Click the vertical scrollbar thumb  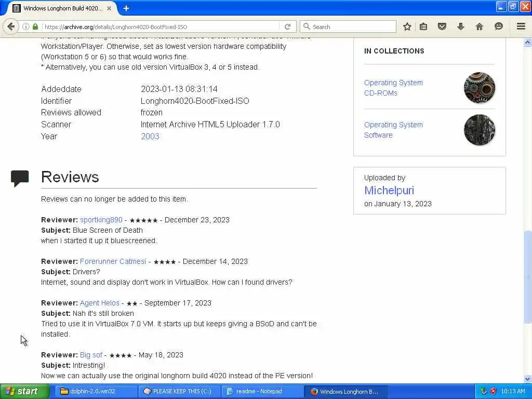tap(528, 276)
